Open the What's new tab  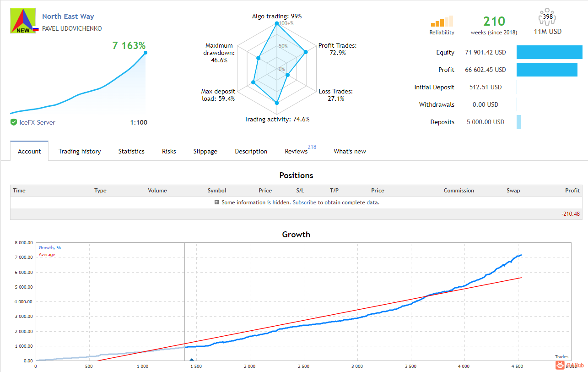click(350, 151)
